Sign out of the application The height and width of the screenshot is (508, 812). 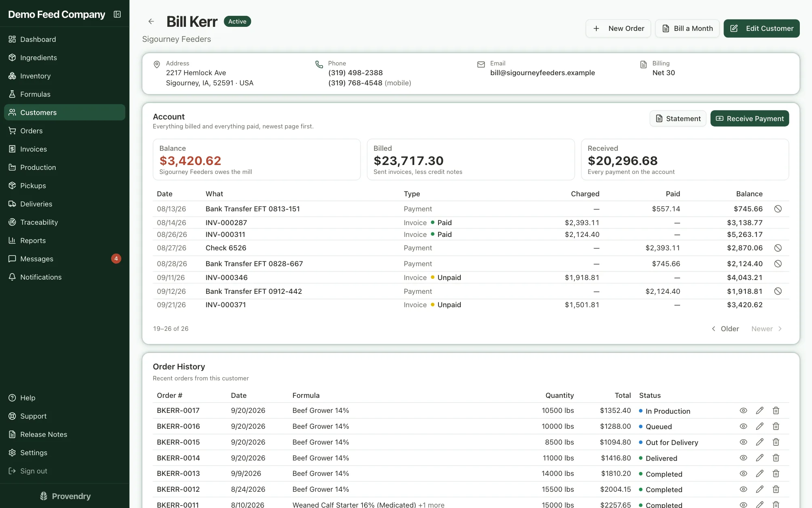[65, 471]
